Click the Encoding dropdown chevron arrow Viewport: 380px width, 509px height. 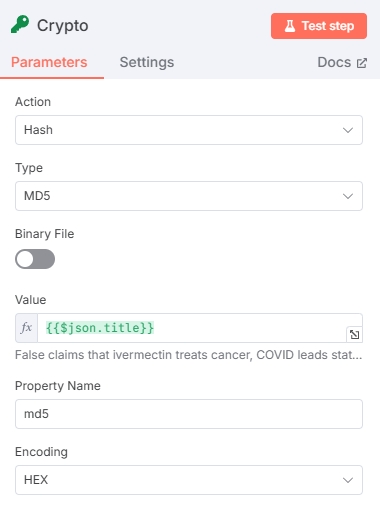(348, 480)
